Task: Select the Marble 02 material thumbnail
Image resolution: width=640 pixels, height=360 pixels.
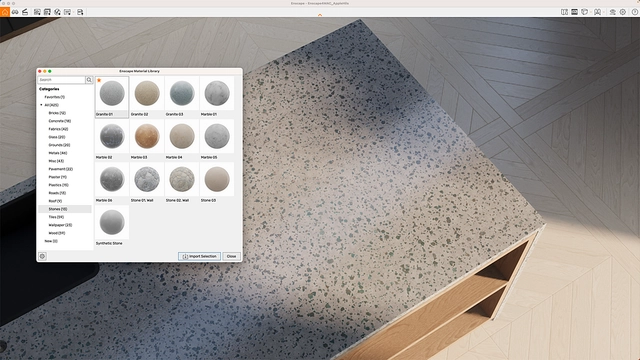Action: pyautogui.click(x=112, y=136)
